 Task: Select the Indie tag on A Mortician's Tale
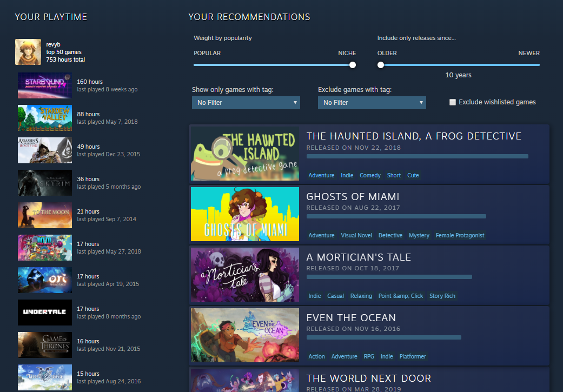pos(315,296)
